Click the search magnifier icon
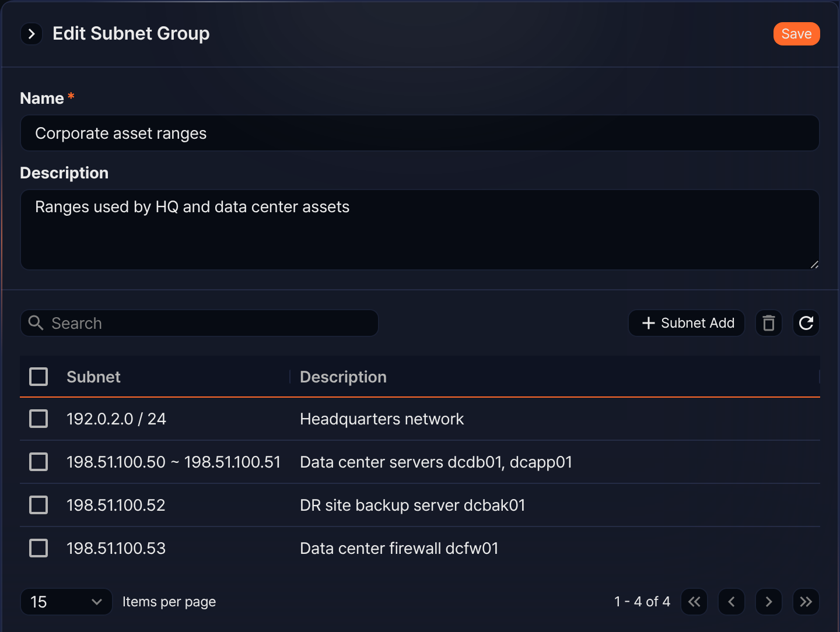840x632 pixels. click(x=36, y=323)
